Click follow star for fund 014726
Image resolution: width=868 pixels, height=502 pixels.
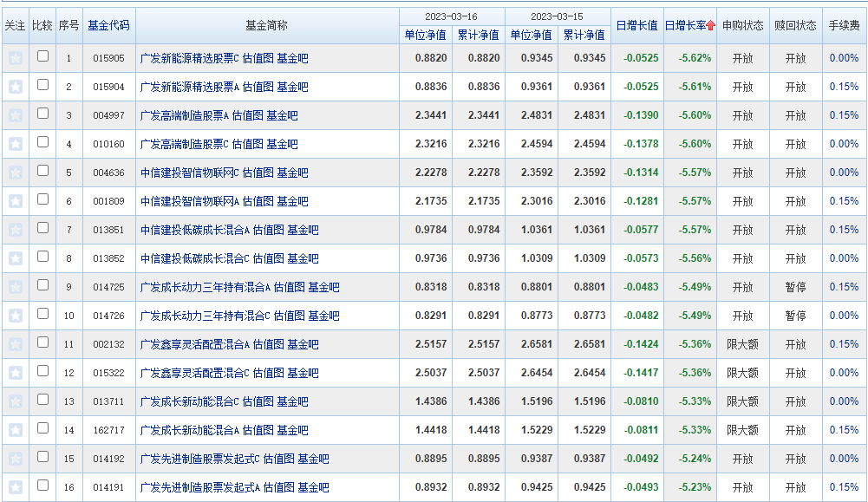point(16,316)
